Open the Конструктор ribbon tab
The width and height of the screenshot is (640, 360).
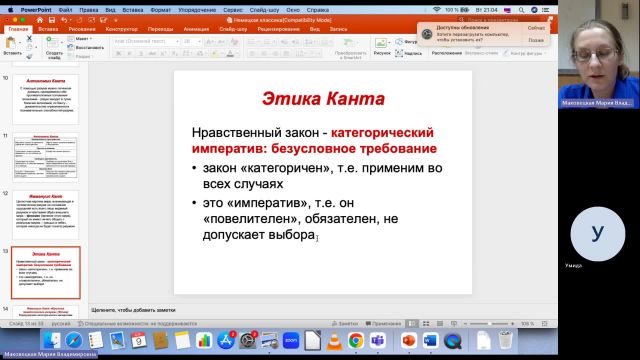(x=121, y=29)
